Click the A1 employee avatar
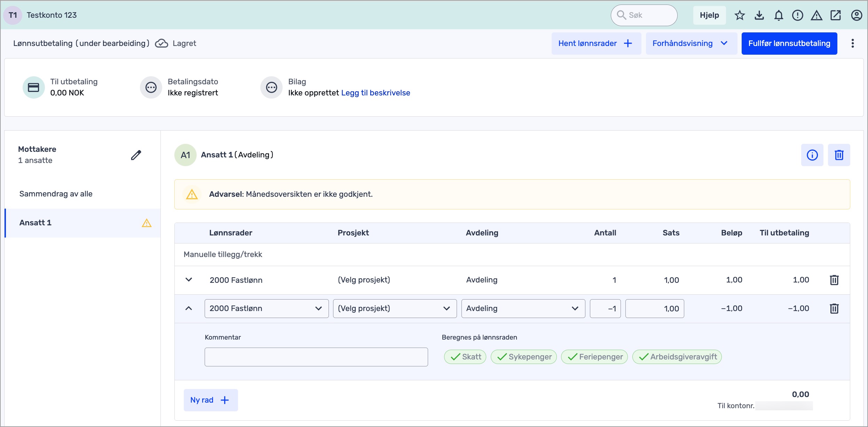This screenshot has width=868, height=427. [186, 155]
